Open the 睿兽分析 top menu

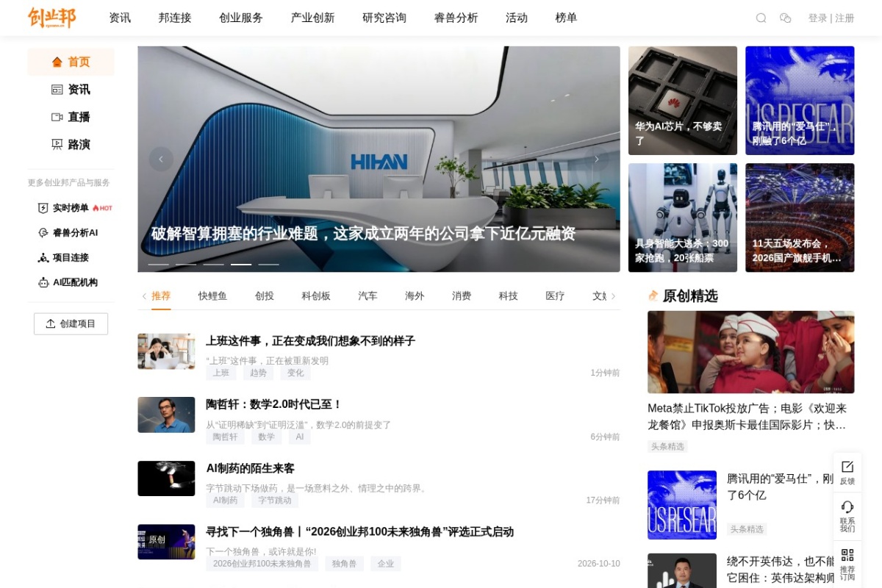[456, 18]
